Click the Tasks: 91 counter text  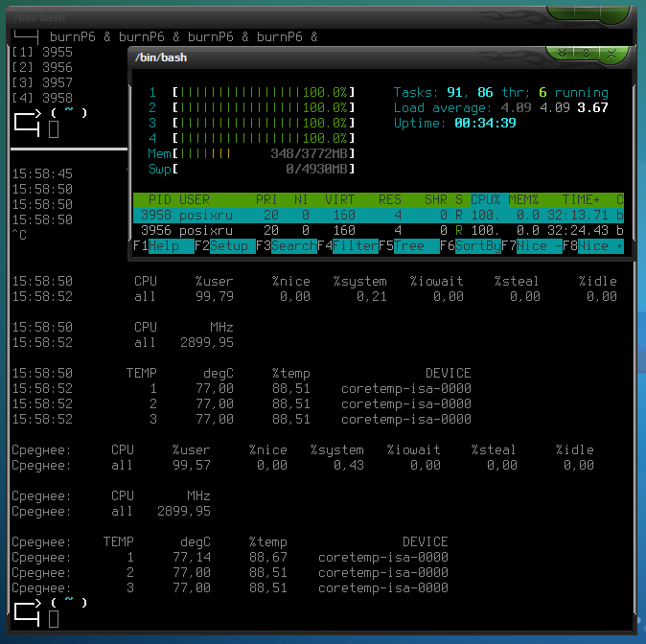(428, 92)
